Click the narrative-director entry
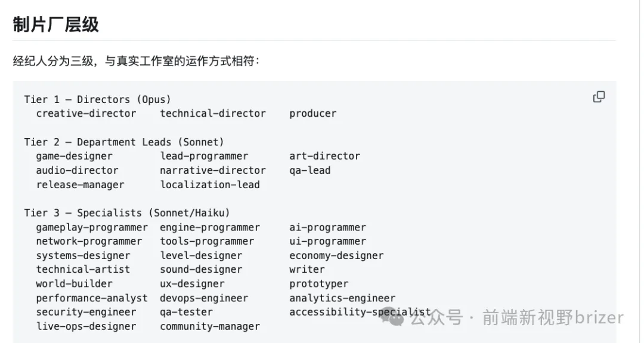The height and width of the screenshot is (343, 644). pyautogui.click(x=213, y=170)
